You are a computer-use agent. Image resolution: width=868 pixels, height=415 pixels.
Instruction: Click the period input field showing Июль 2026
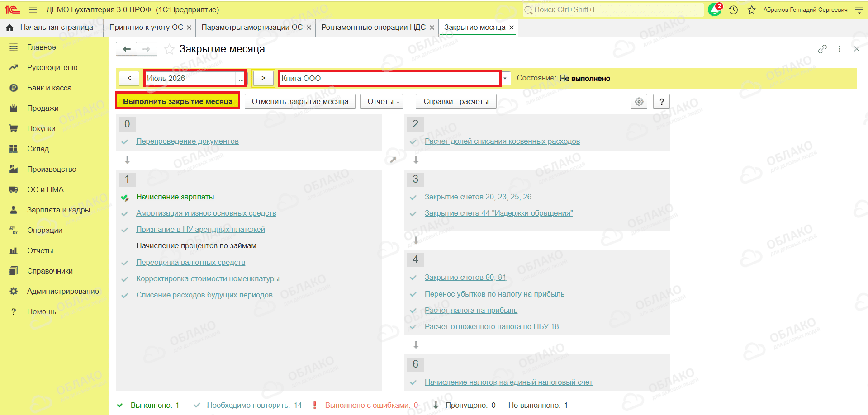point(190,78)
